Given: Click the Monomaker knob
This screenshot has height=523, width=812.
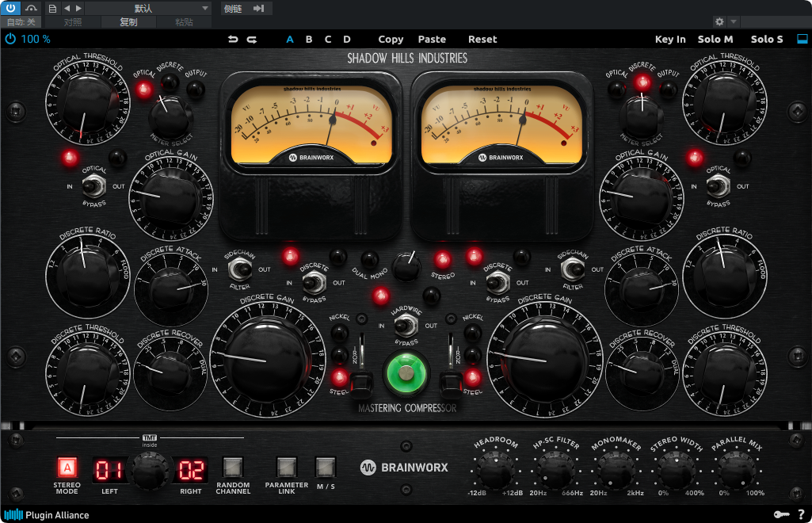Looking at the screenshot, I should click(616, 470).
